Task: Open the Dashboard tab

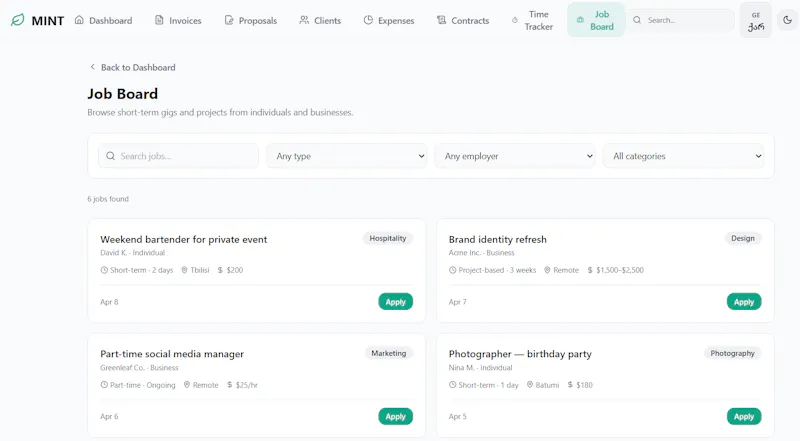Action: [x=104, y=20]
